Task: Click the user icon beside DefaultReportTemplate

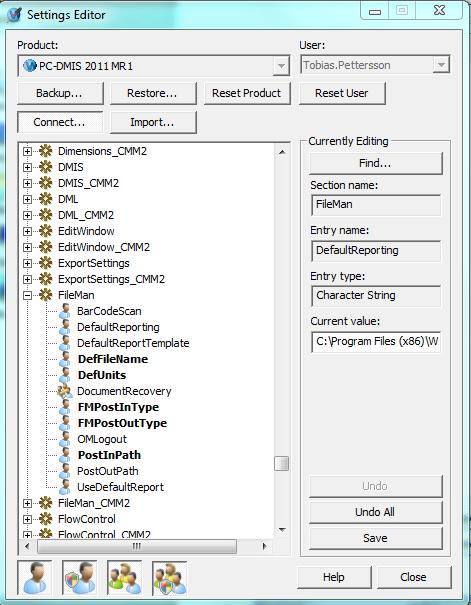Action: pyautogui.click(x=65, y=343)
